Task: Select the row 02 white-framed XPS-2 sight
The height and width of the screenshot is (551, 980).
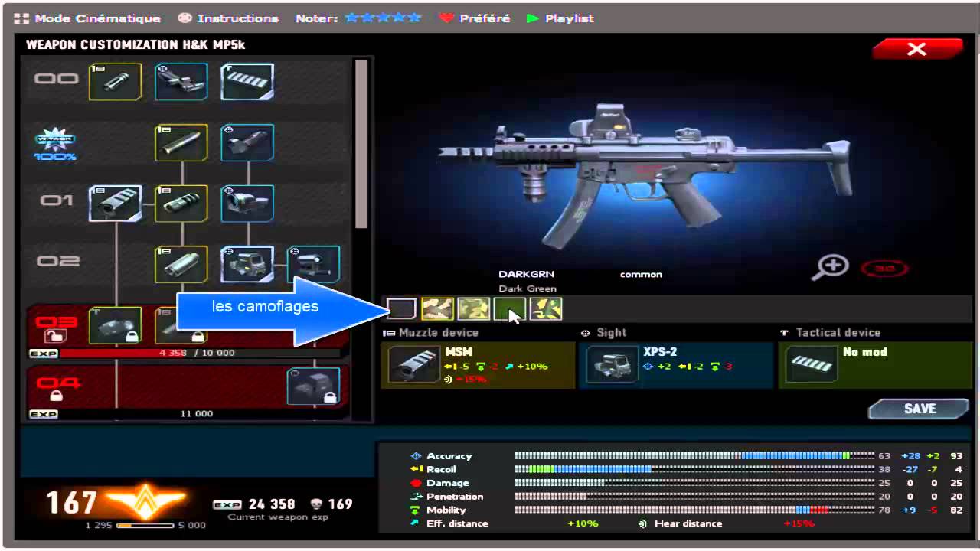Action: pos(247,264)
